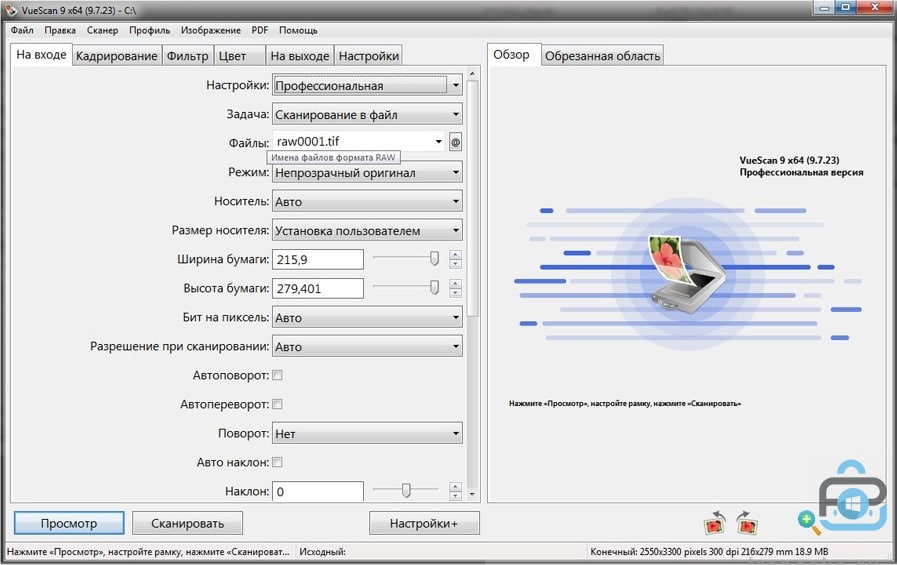Viewport: 897px width, 565px height.
Task: Select the На входе tab
Action: [x=41, y=55]
